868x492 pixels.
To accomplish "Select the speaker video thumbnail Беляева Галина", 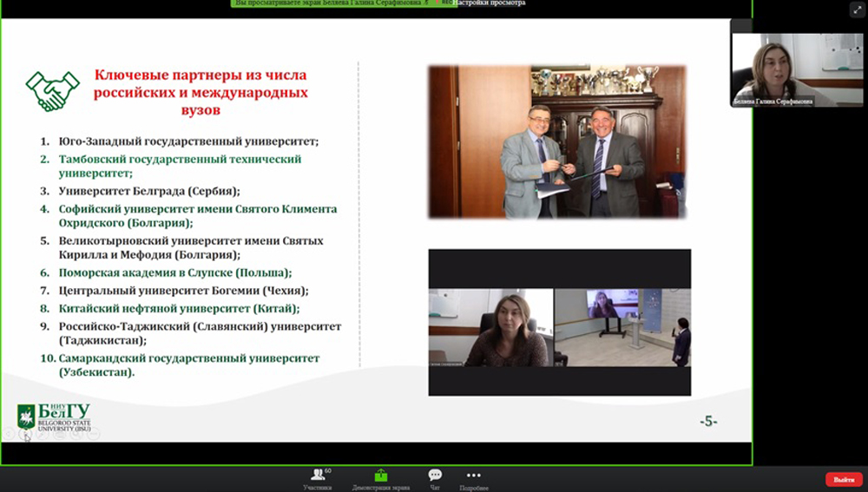I will (x=784, y=69).
